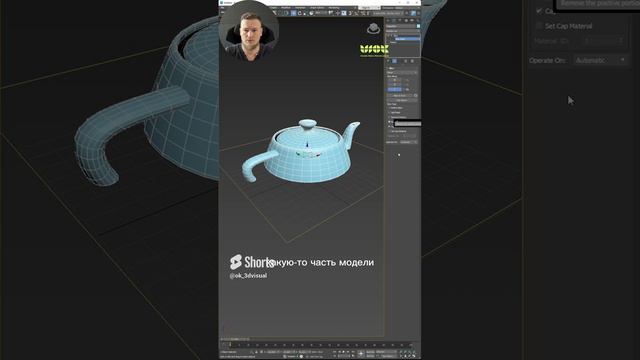Click the Play Animation playback button
The height and width of the screenshot is (360, 640).
pyautogui.click(x=343, y=351)
